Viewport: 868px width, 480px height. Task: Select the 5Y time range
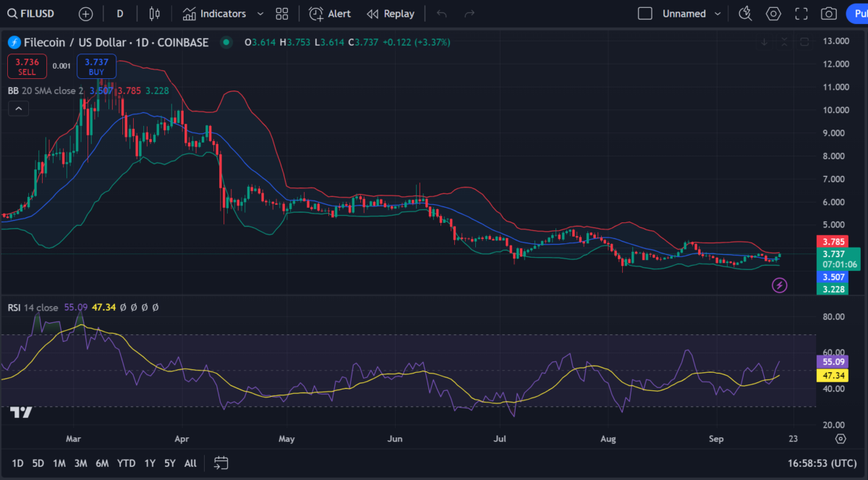(170, 463)
